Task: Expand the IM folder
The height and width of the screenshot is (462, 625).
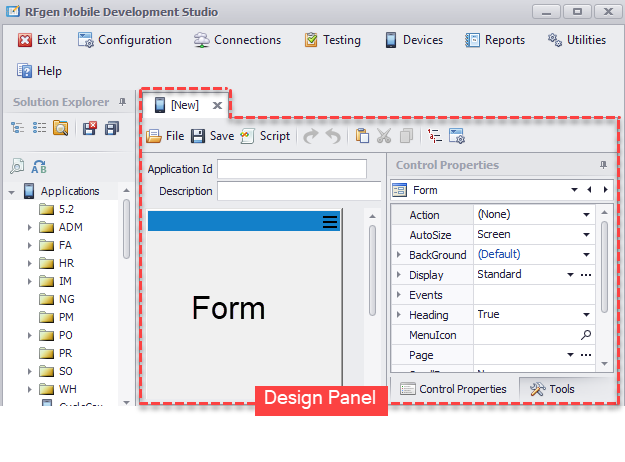Action: coord(29,281)
